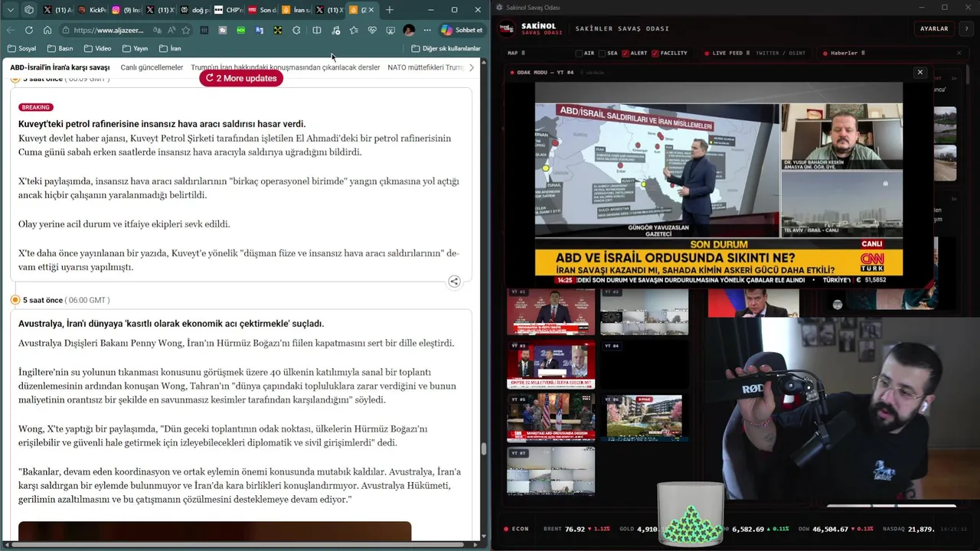Load the 2 More updates button
The image size is (980, 551).
tap(241, 78)
